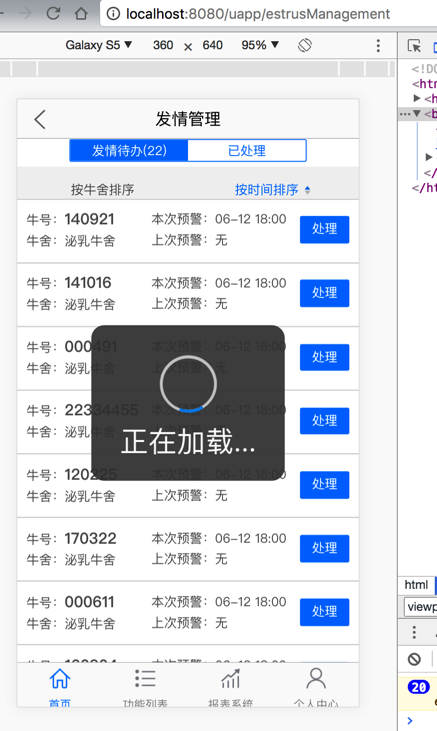
Task: Open DevTools drawer three-dot menu
Action: (414, 632)
